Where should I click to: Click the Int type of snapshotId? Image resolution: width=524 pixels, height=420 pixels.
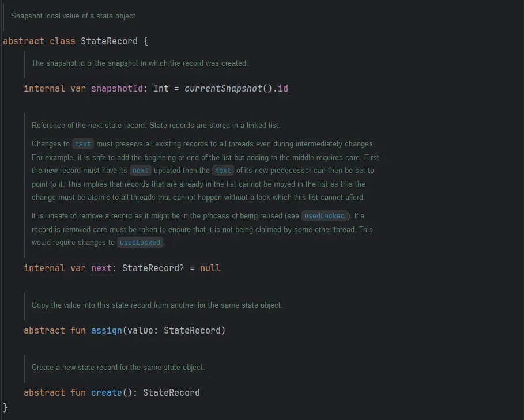click(161, 89)
